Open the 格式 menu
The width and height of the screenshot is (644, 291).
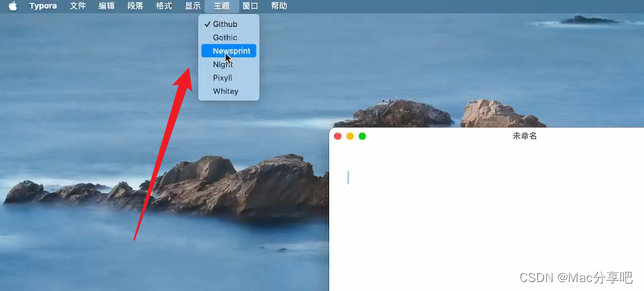coord(164,6)
